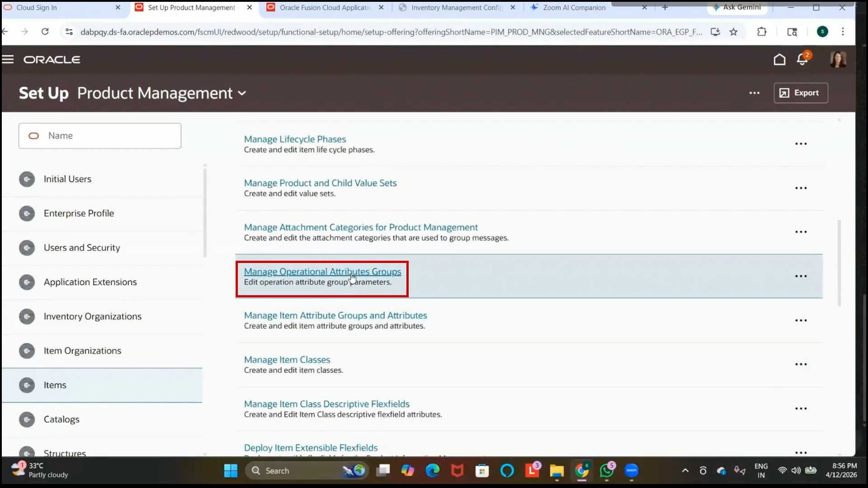Viewport: 868px width, 488px height.
Task: Open page-level more actions ellipsis beside Export
Action: tap(755, 93)
